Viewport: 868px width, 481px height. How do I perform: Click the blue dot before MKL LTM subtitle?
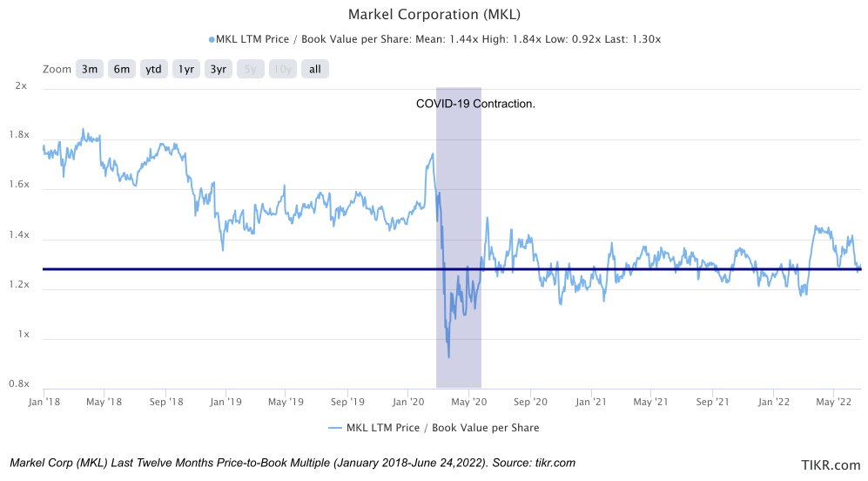[x=211, y=39]
